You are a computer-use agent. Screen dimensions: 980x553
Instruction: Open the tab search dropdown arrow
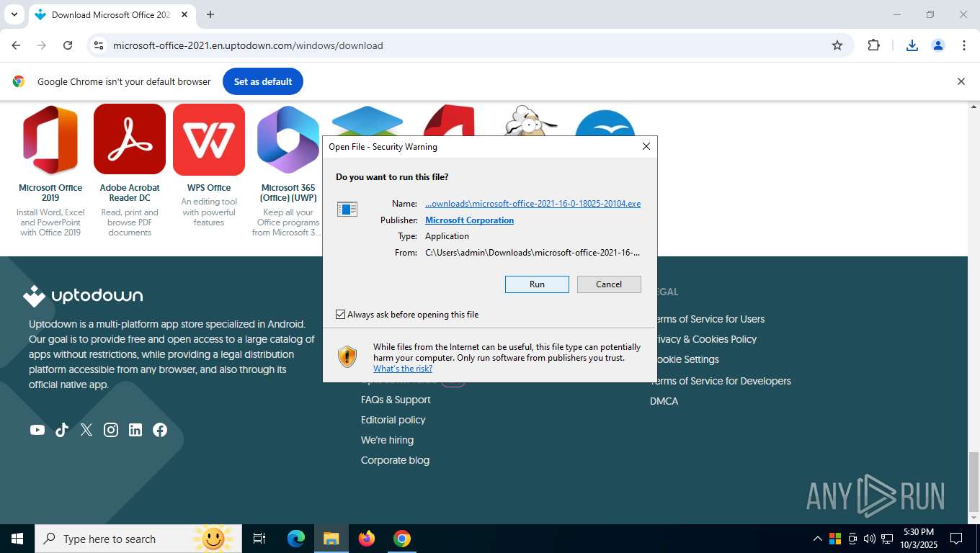pos(14,14)
